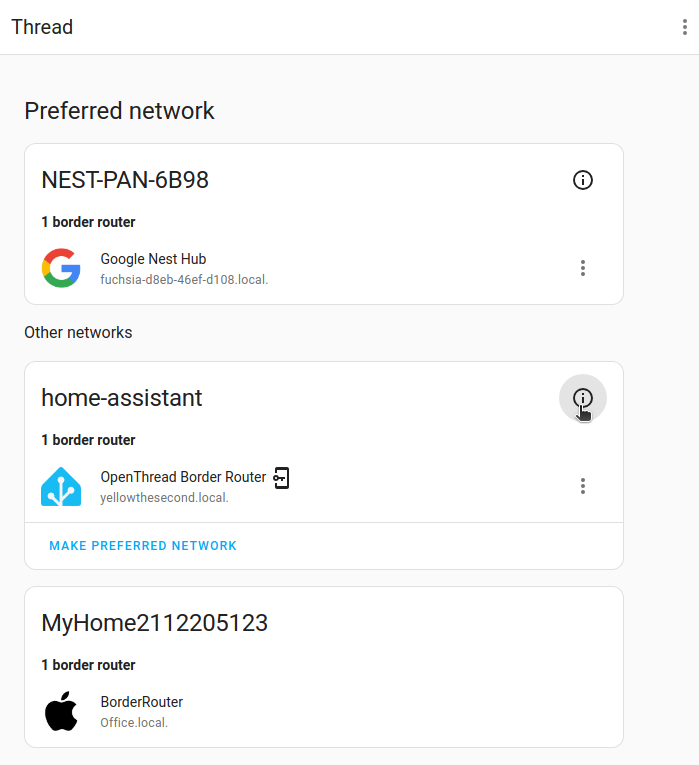Select the MyHome2112205123 network title
The height and width of the screenshot is (765, 699).
tap(155, 623)
